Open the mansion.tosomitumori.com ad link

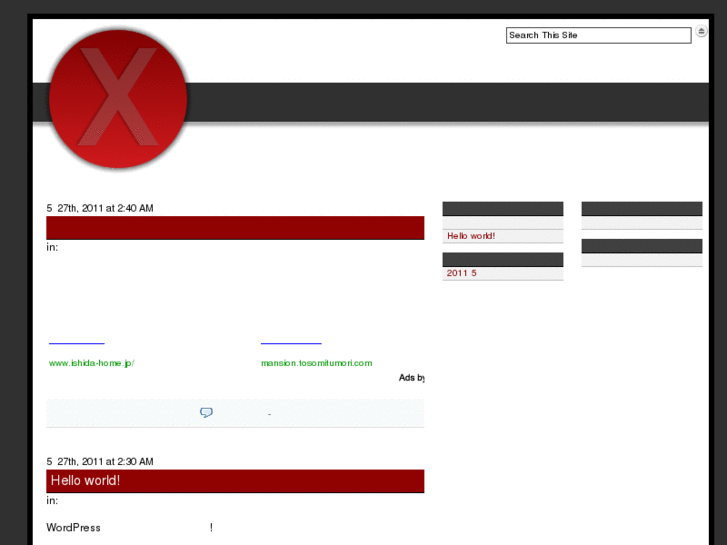coord(317,363)
